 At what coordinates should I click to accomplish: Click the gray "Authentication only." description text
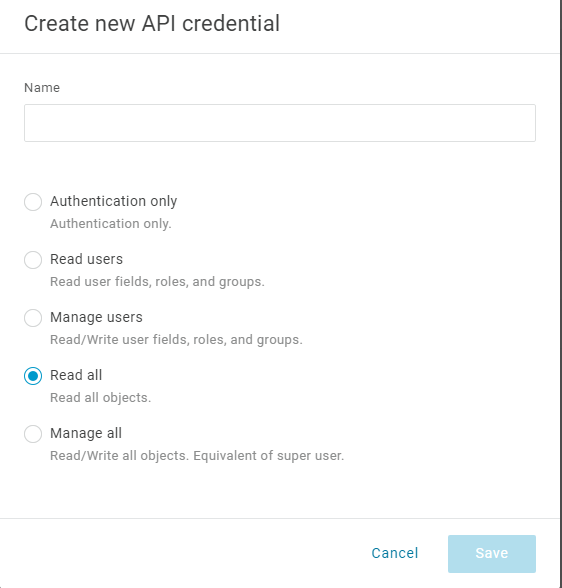click(x=111, y=224)
